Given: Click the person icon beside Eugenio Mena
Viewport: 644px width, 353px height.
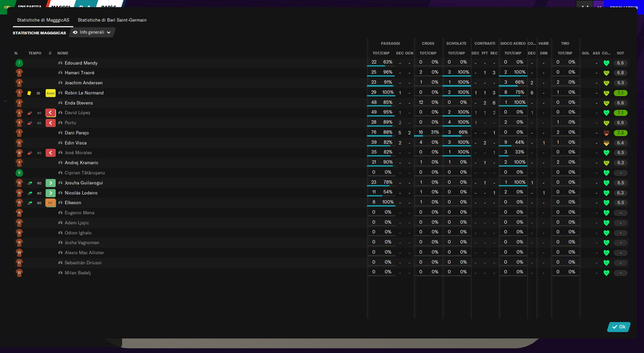Looking at the screenshot, I should tap(60, 213).
